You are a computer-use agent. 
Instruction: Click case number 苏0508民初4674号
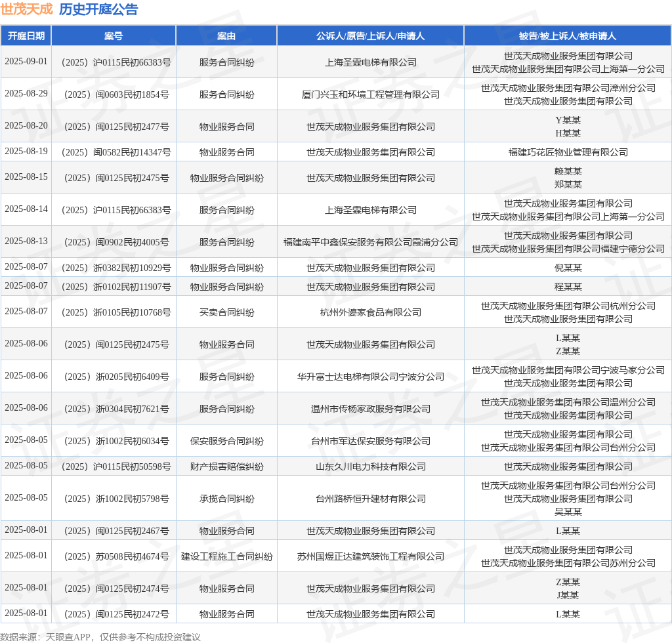116,557
